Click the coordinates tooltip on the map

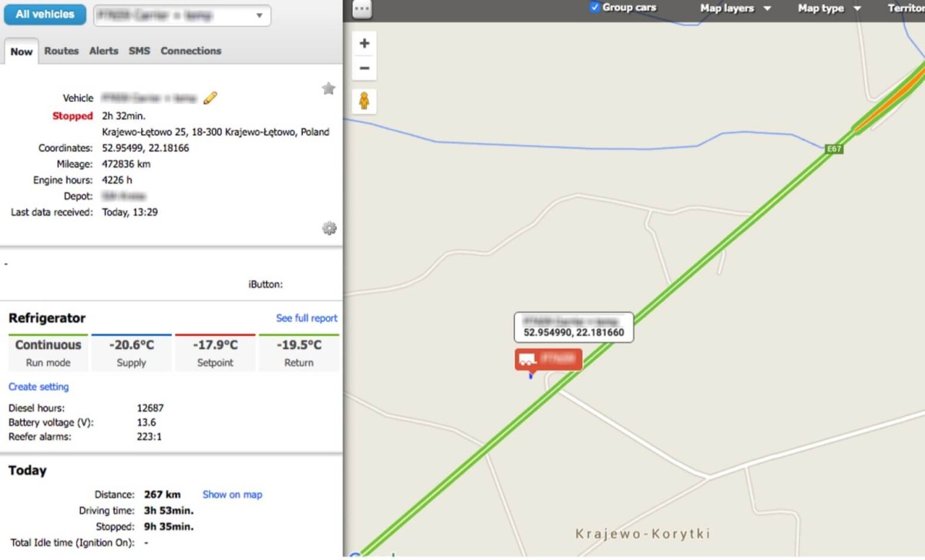(x=573, y=327)
